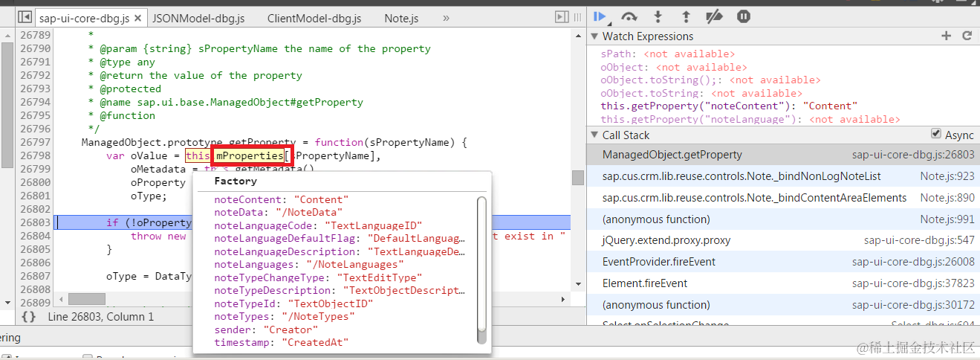Viewport: 980px width, 360px height.
Task: Click line number 26803 in the gutter
Action: click(x=35, y=222)
